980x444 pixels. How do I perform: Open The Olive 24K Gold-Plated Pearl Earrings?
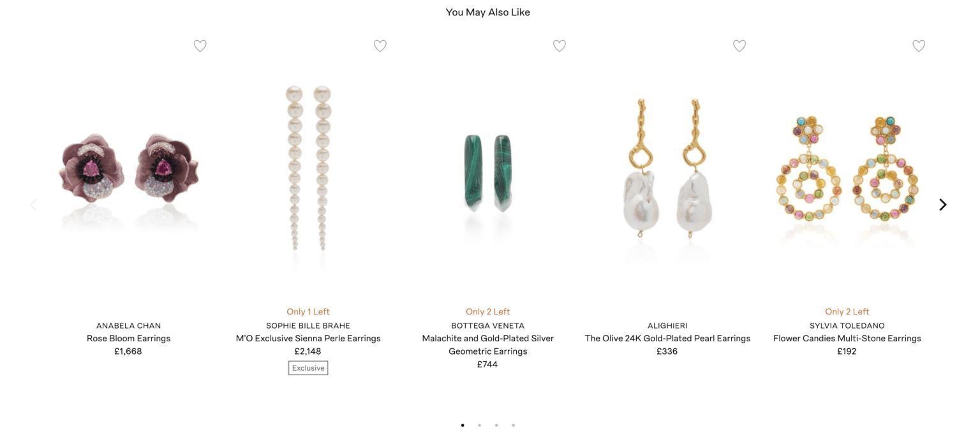coord(667,339)
